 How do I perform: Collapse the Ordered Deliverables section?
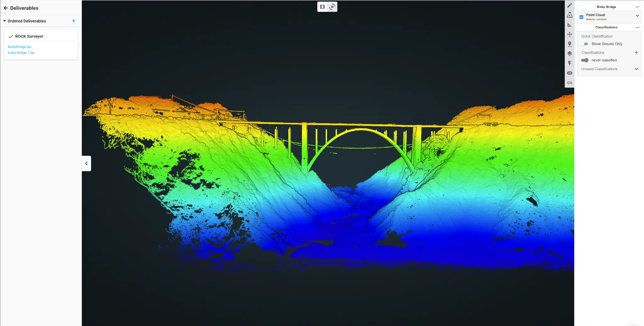[x=5, y=21]
